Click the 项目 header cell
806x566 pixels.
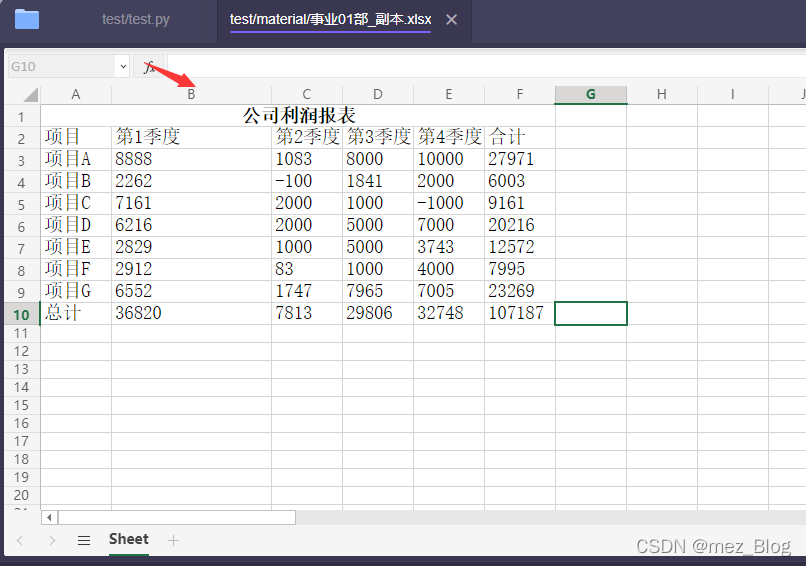pyautogui.click(x=76, y=137)
